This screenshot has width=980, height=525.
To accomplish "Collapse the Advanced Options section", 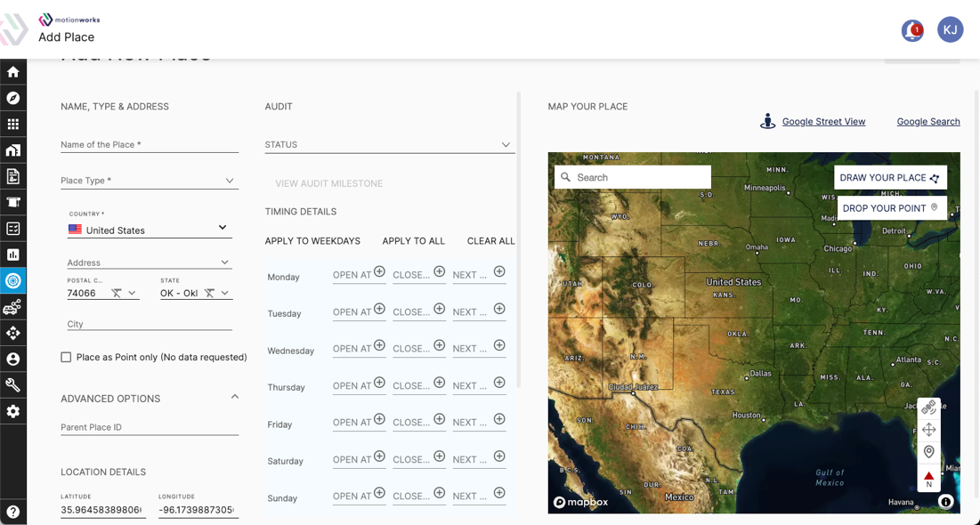I will pos(235,397).
